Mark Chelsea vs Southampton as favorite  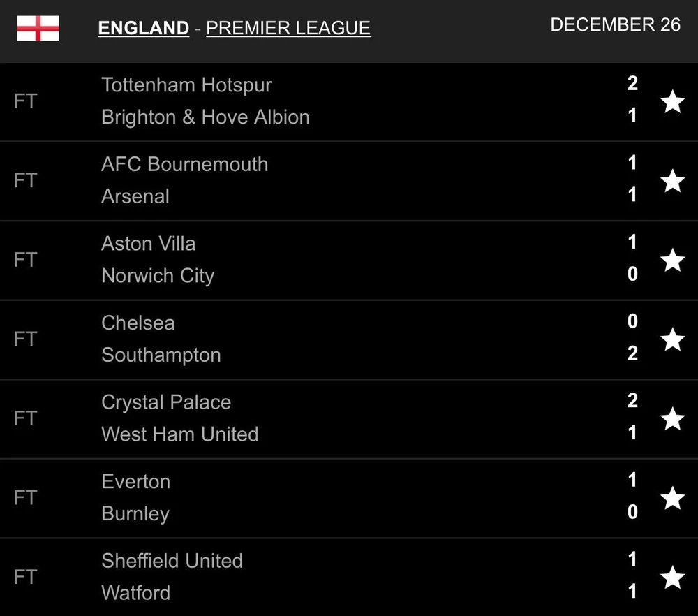(672, 339)
